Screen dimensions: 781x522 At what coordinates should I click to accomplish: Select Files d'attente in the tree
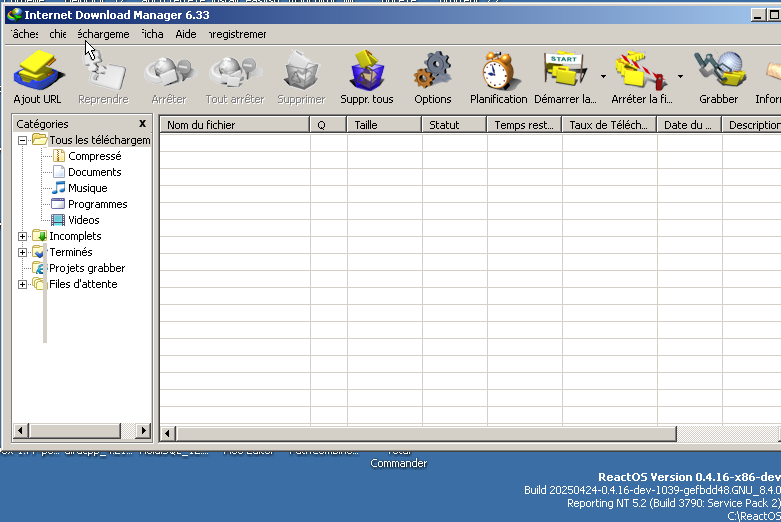click(83, 284)
